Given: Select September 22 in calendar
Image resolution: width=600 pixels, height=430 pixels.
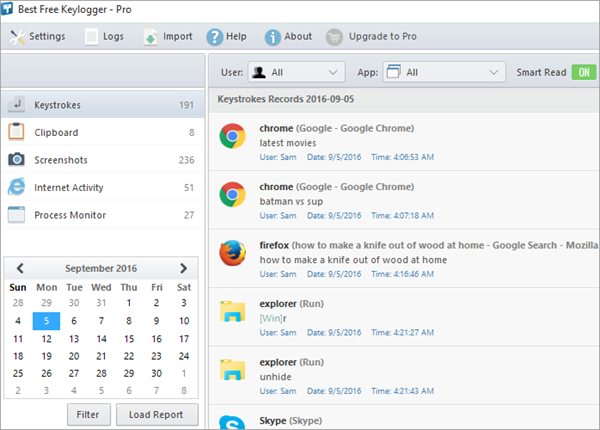Looking at the screenshot, I should pos(129,356).
